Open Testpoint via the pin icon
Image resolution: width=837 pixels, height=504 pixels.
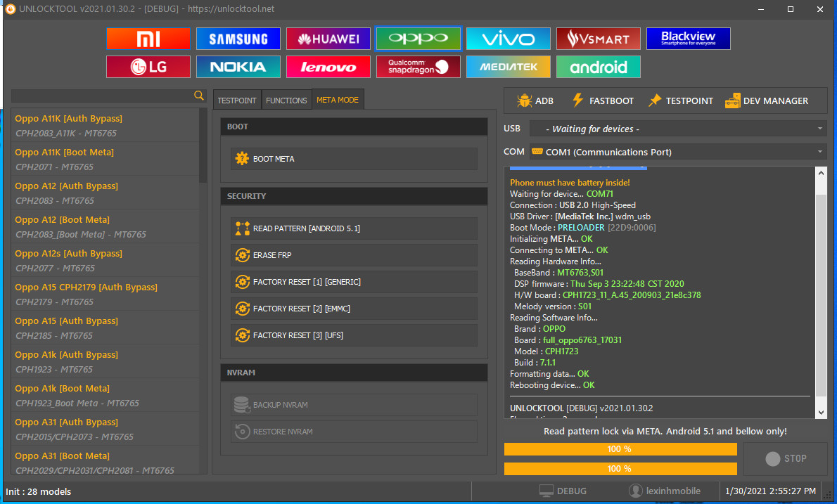[x=655, y=101]
